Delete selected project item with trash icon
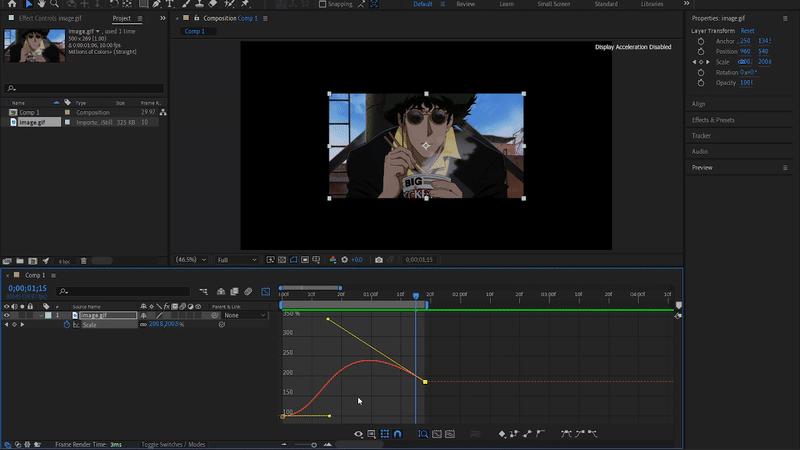800x450 pixels. point(84,261)
